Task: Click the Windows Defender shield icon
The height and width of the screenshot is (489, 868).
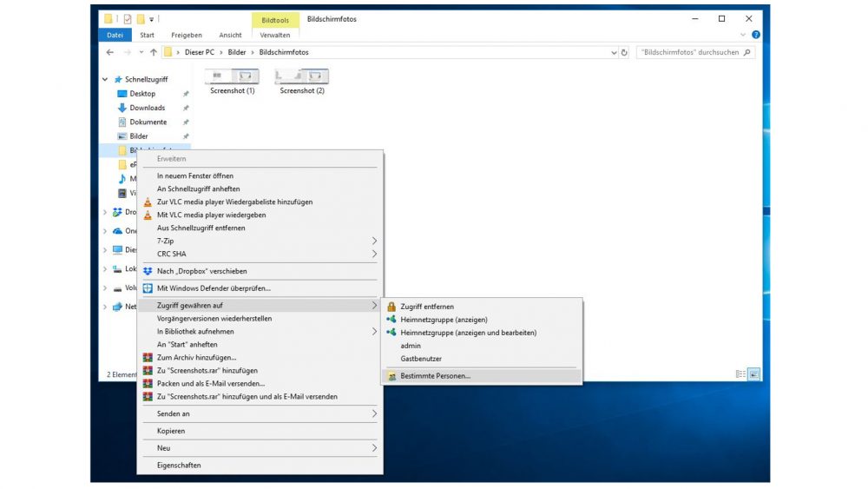Action: point(148,288)
